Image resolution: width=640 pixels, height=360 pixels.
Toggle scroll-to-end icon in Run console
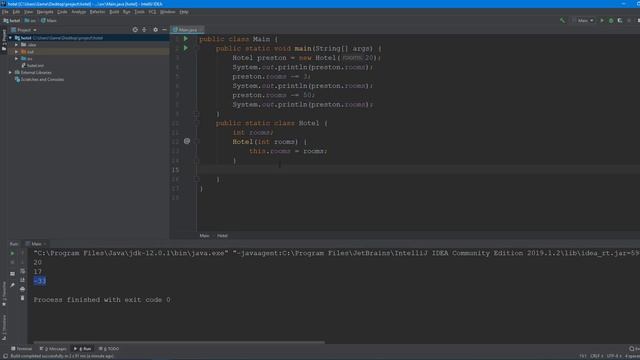22,280
